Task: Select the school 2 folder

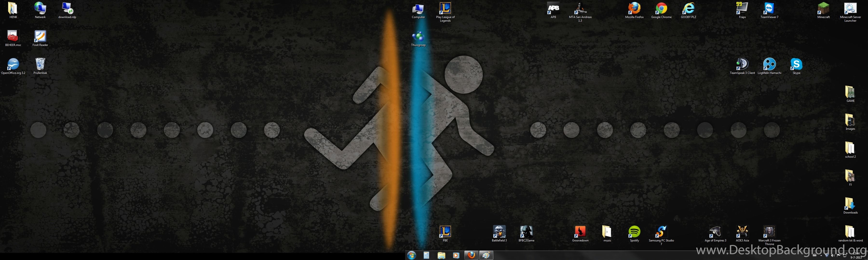Action: coord(850,150)
